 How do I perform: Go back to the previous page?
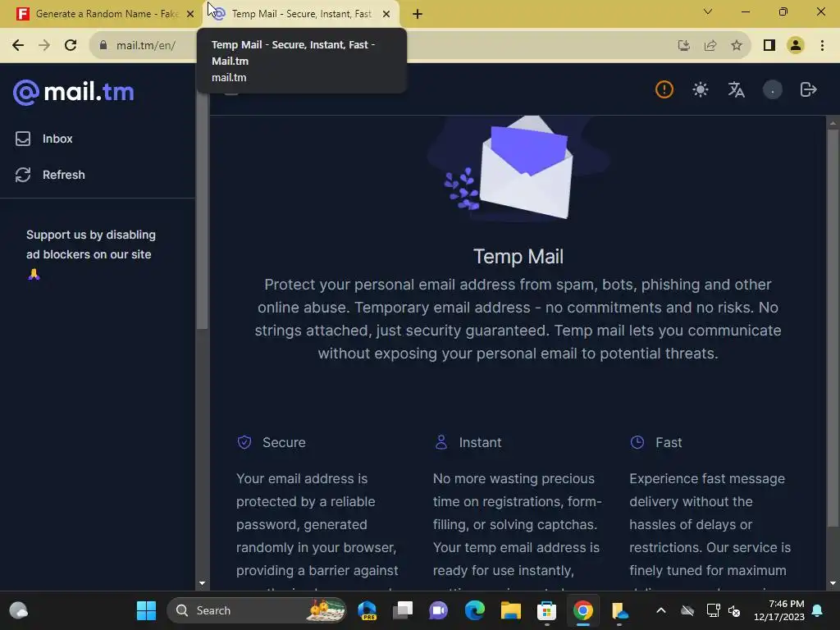[18, 45]
